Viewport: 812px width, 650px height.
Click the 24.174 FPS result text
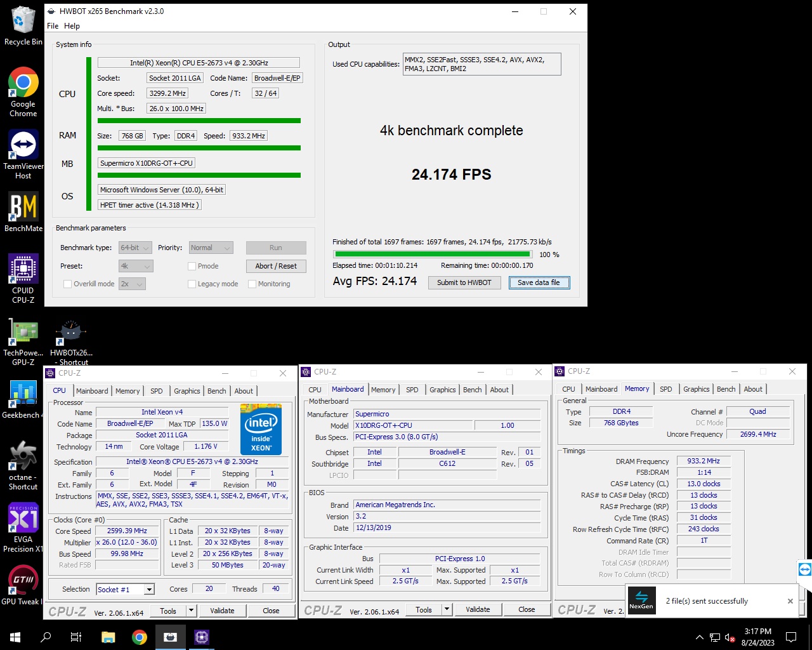pos(451,175)
